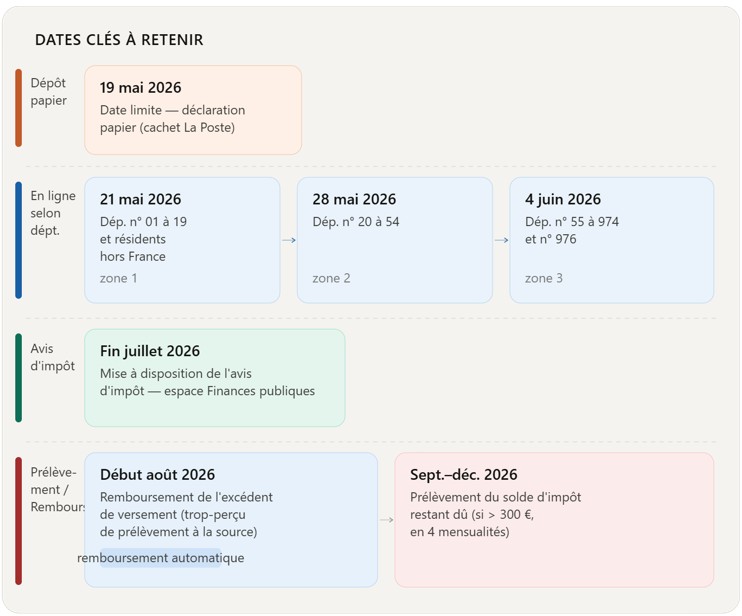The width and height of the screenshot is (742, 616).
Task: Select the 28 mai 2026 card heading
Action: click(x=354, y=199)
